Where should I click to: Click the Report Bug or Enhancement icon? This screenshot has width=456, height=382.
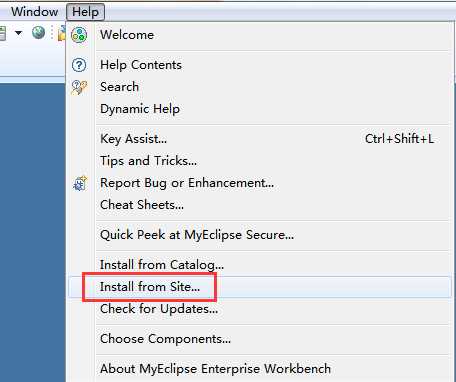80,183
